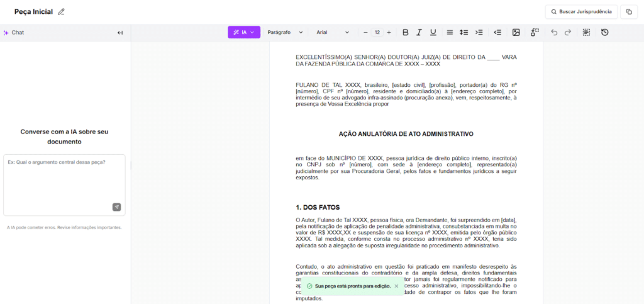
Task: Click the chat message input field
Action: tap(64, 185)
